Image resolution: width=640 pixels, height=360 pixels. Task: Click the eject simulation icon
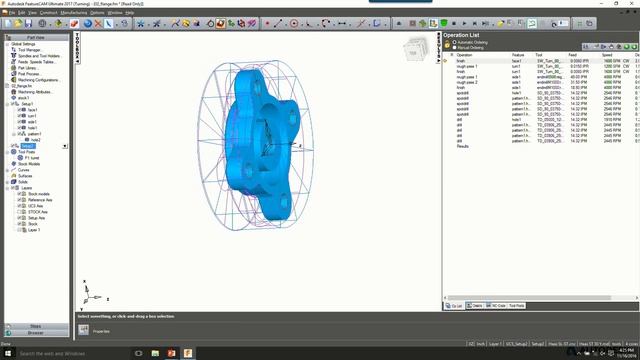[x=399, y=24]
